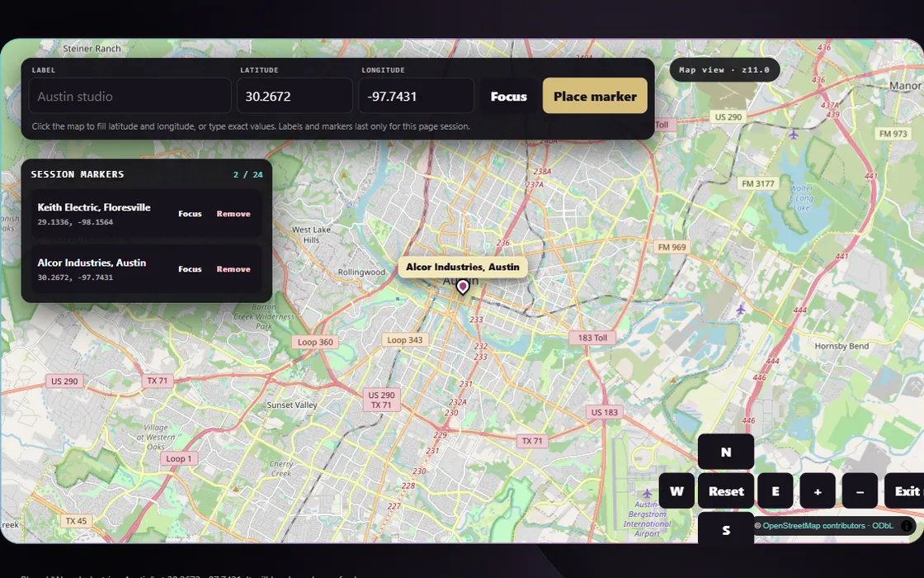Click the Rollingwood map label

361,272
